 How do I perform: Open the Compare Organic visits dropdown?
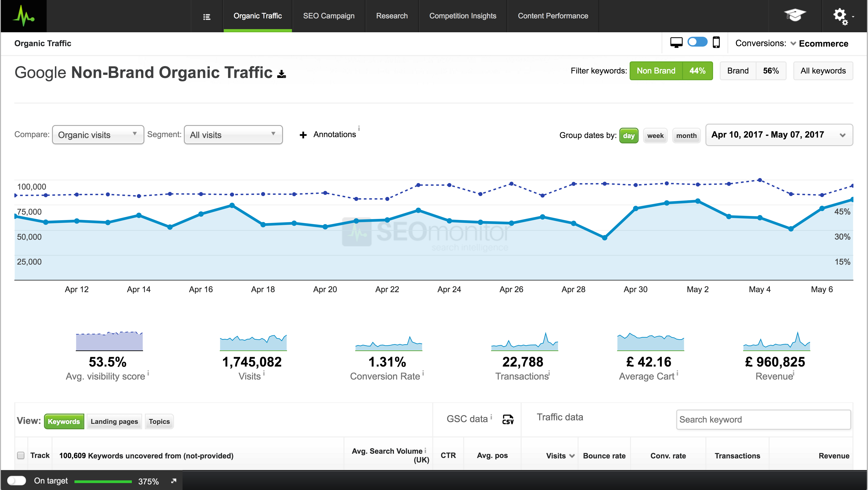pos(98,135)
